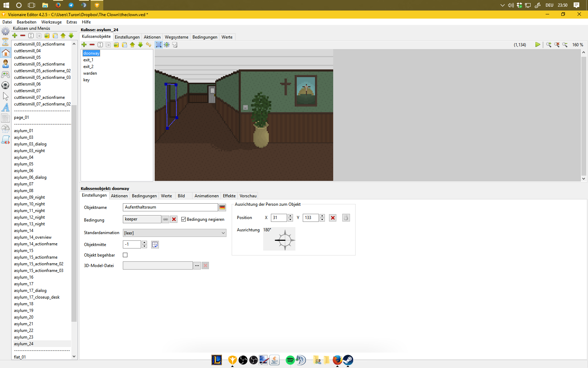Start the scene preview with the green play button

(538, 45)
